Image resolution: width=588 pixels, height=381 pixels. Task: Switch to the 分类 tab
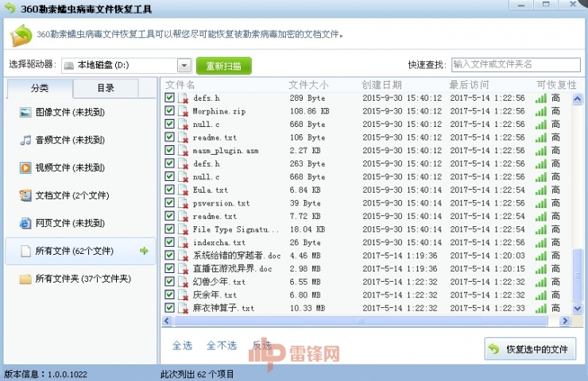(x=40, y=88)
